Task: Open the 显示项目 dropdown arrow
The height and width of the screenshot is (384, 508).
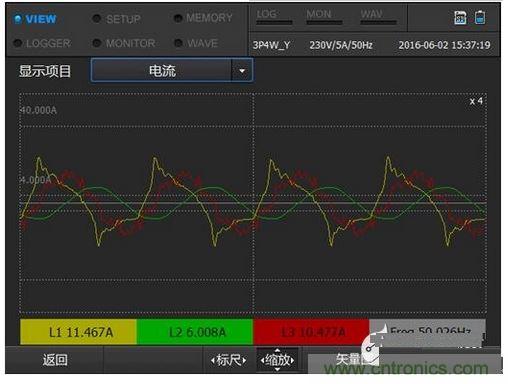Action: pos(242,71)
